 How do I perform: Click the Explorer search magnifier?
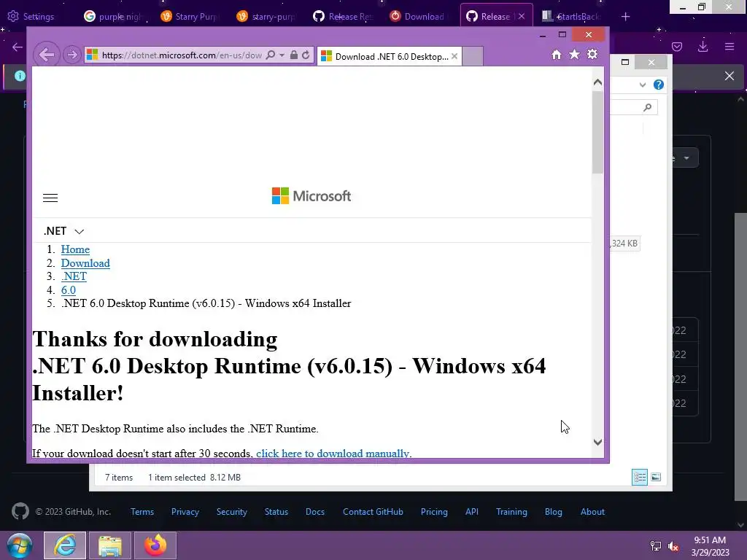click(647, 108)
